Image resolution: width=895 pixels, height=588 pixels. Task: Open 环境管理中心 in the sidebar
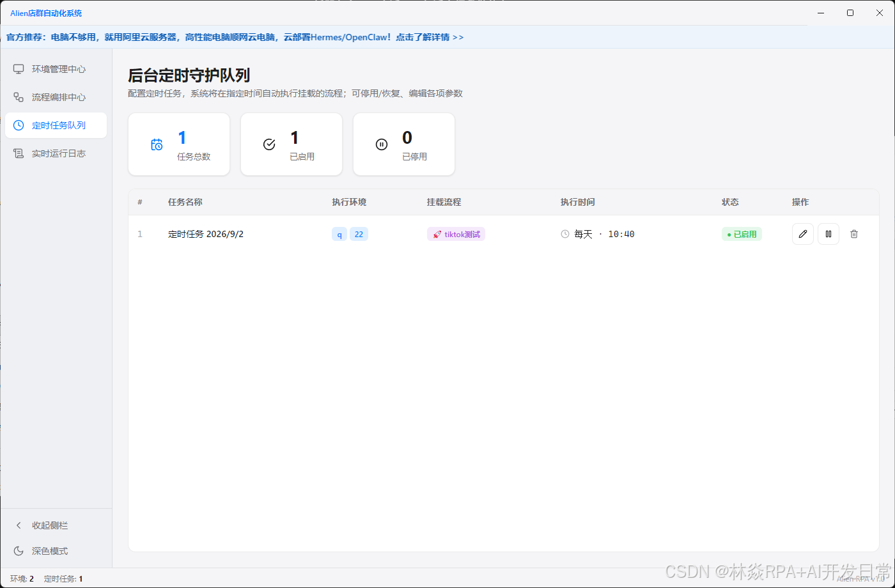pos(56,69)
